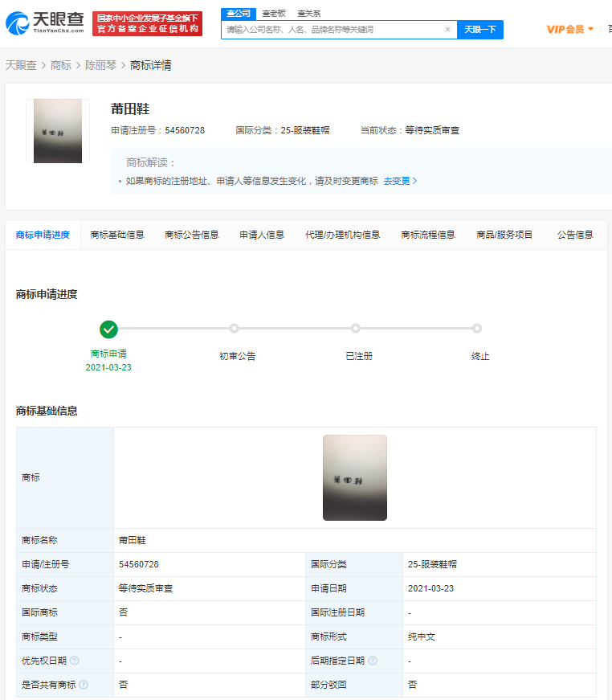Click the company name search input

click(333, 30)
